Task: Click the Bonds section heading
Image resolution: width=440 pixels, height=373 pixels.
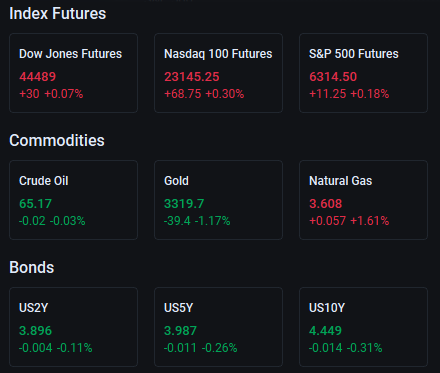Action: point(32,267)
